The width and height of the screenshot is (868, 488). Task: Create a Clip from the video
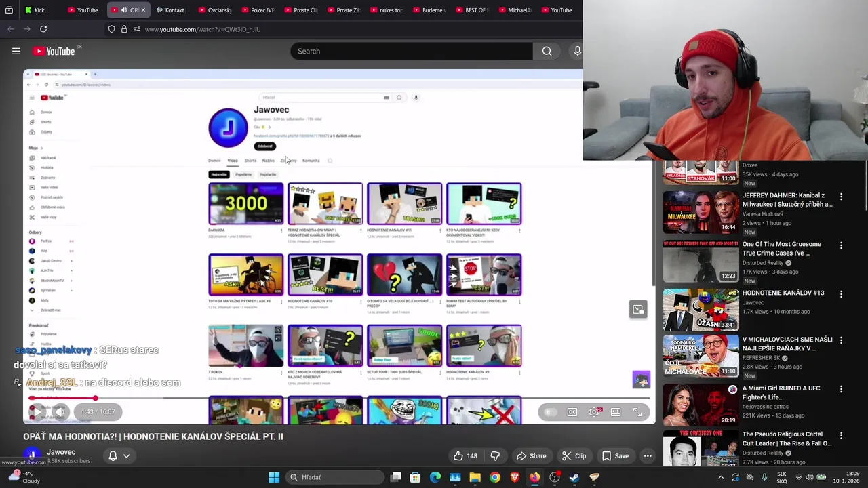click(574, 456)
